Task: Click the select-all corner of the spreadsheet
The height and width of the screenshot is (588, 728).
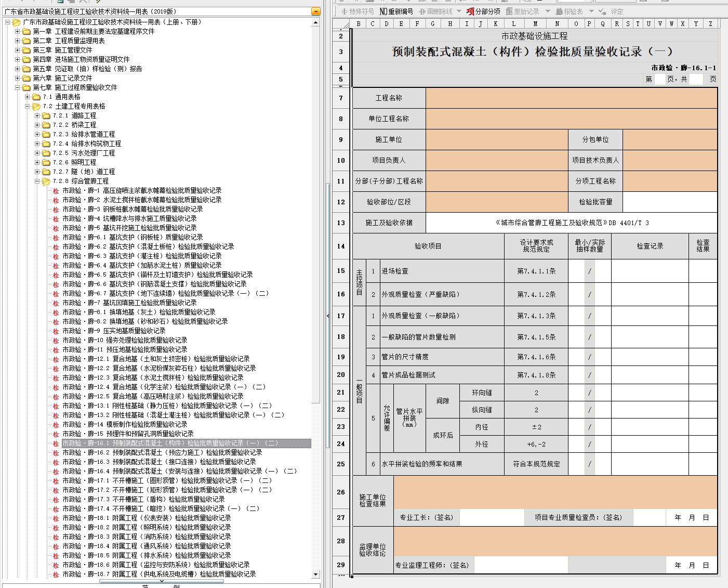Action: [x=341, y=24]
